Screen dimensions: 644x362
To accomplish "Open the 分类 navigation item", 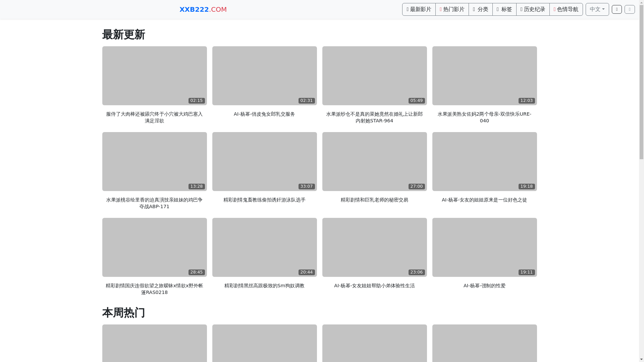I will tap(481, 9).
